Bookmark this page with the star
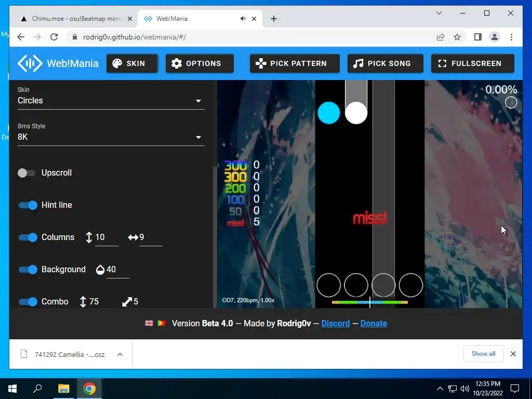 (457, 37)
